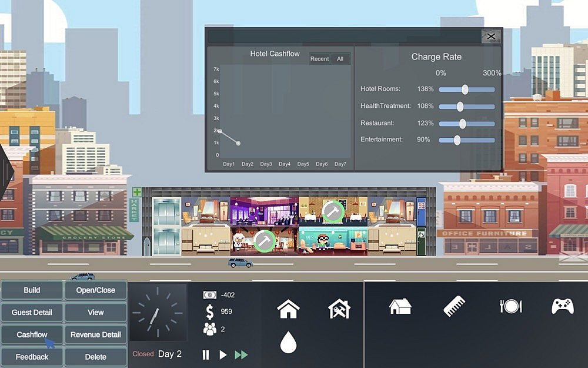Click the Day2 cashflow data point

(x=238, y=143)
